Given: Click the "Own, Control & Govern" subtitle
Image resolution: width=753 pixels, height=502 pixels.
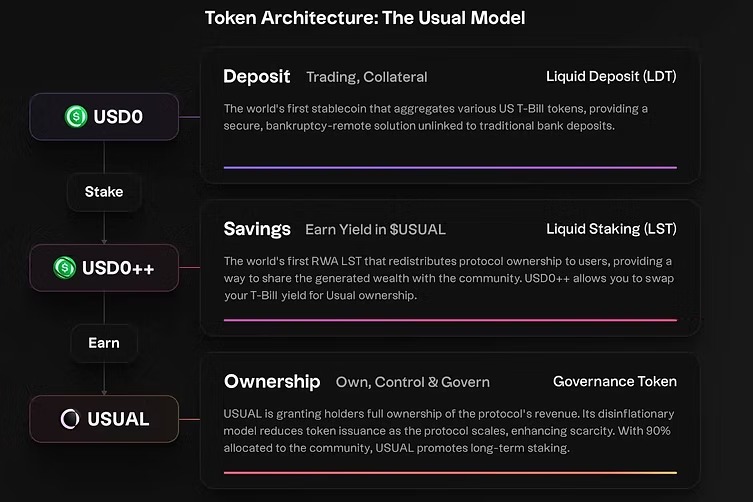Looking at the screenshot, I should pyautogui.click(x=412, y=382).
